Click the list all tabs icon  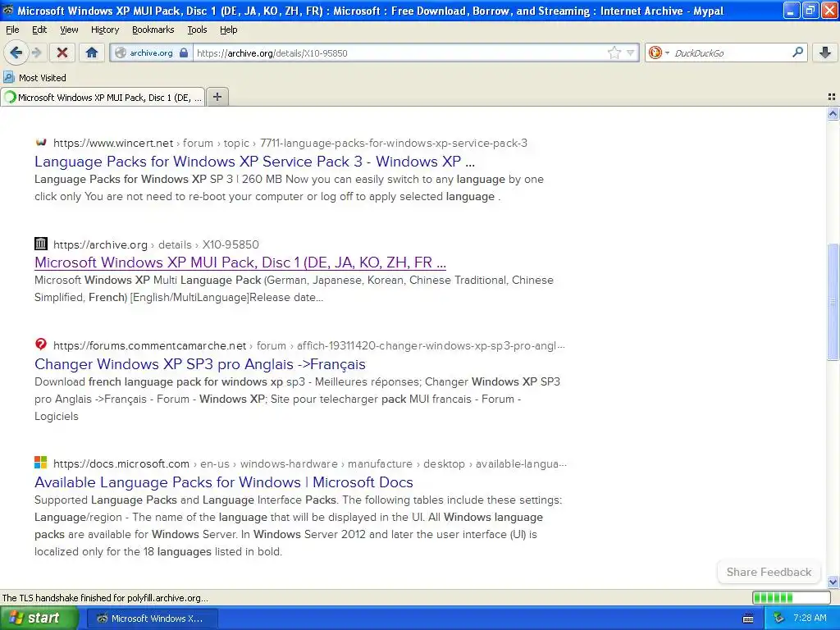[x=832, y=97]
